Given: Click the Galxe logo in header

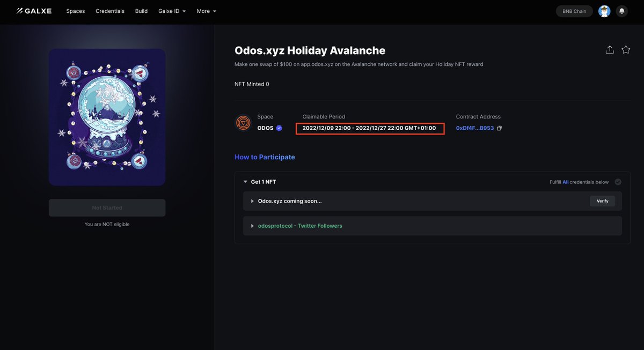Looking at the screenshot, I should tap(34, 11).
